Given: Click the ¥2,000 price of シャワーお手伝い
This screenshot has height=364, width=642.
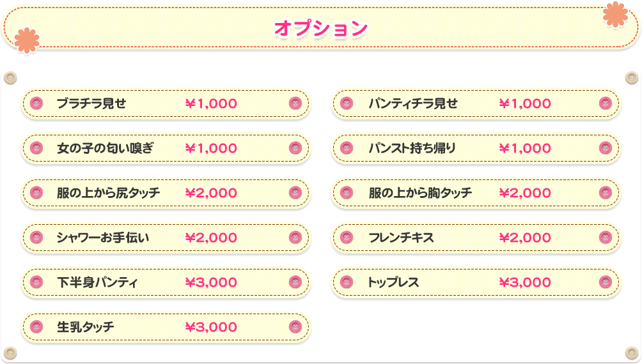Looking at the screenshot, I should point(211,238).
